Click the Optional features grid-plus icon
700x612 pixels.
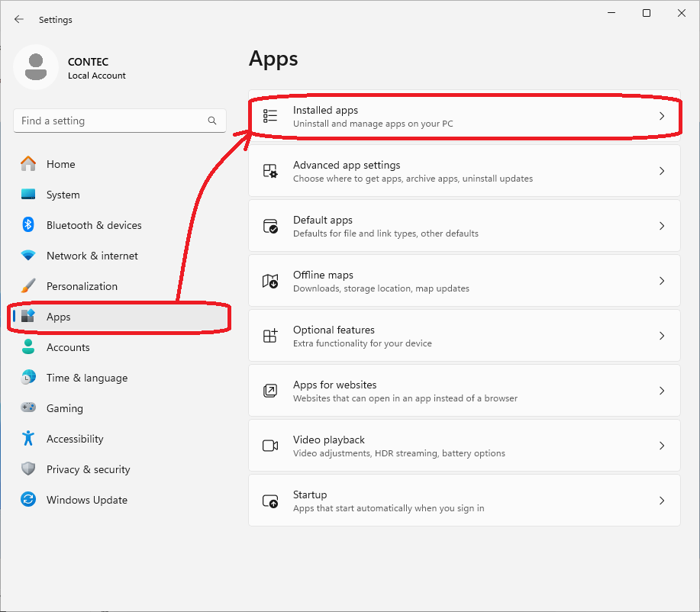pos(270,336)
